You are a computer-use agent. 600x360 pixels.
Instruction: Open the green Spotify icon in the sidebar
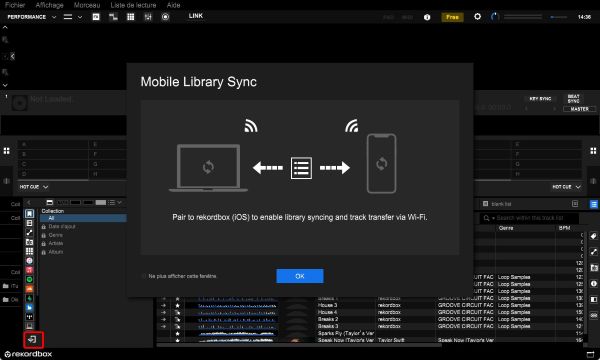(29, 279)
